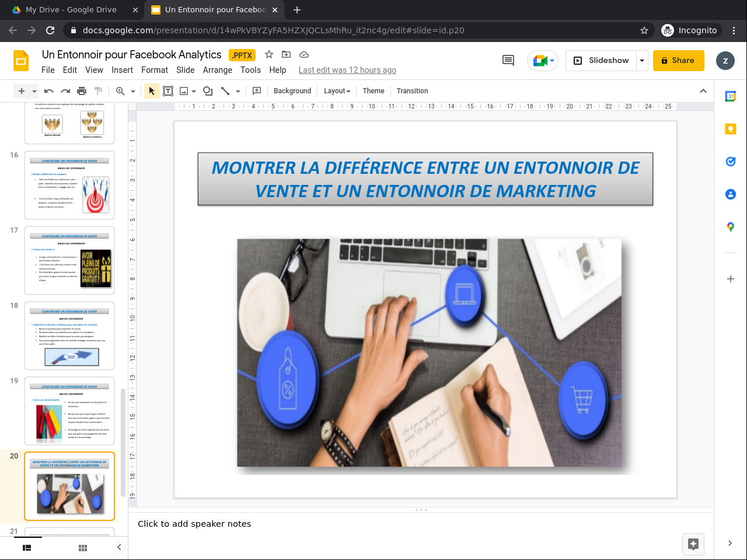The width and height of the screenshot is (747, 560).
Task: Open the new slide layout dropdown arrow
Action: (x=34, y=91)
